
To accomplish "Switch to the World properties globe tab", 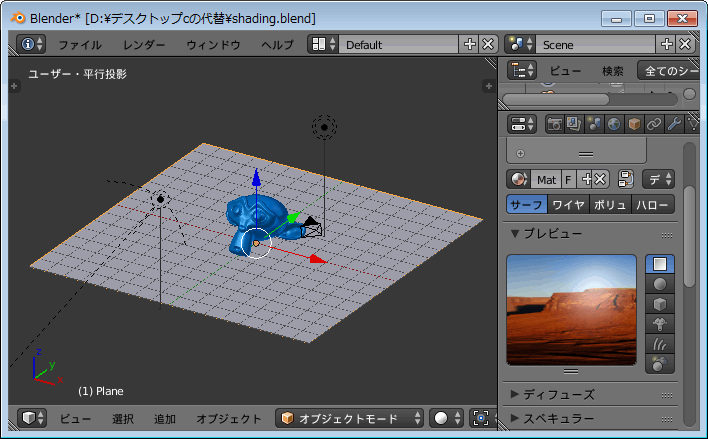I will (x=614, y=124).
